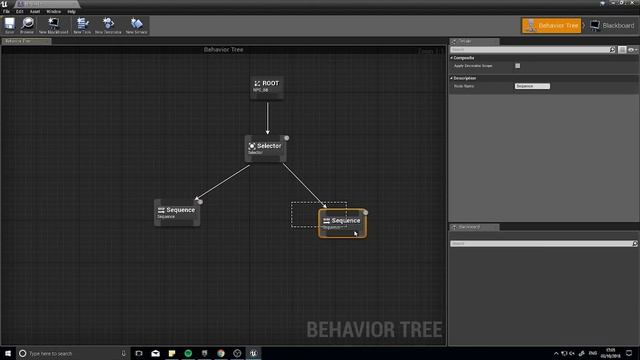Open the Asset menu

click(35, 11)
